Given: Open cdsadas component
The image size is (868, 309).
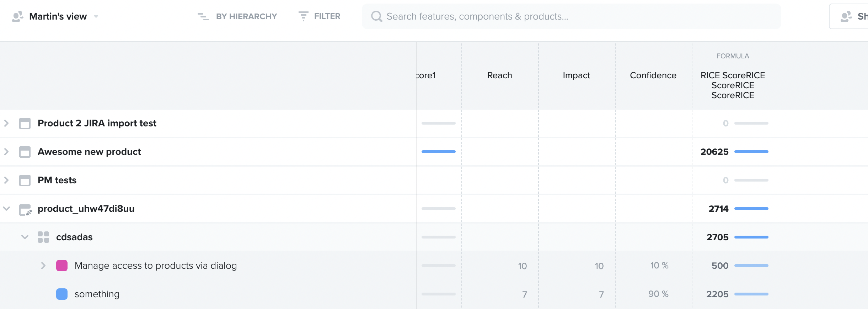Looking at the screenshot, I should [74, 237].
